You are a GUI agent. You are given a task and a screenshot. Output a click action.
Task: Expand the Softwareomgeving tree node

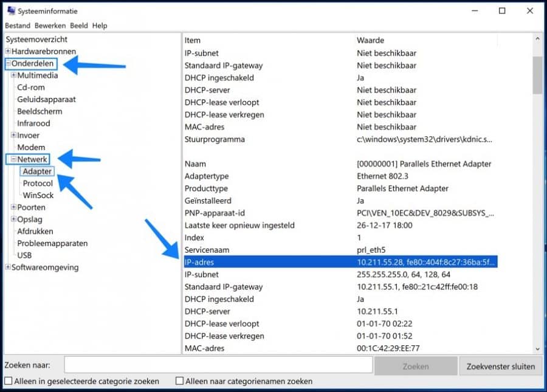coord(9,267)
